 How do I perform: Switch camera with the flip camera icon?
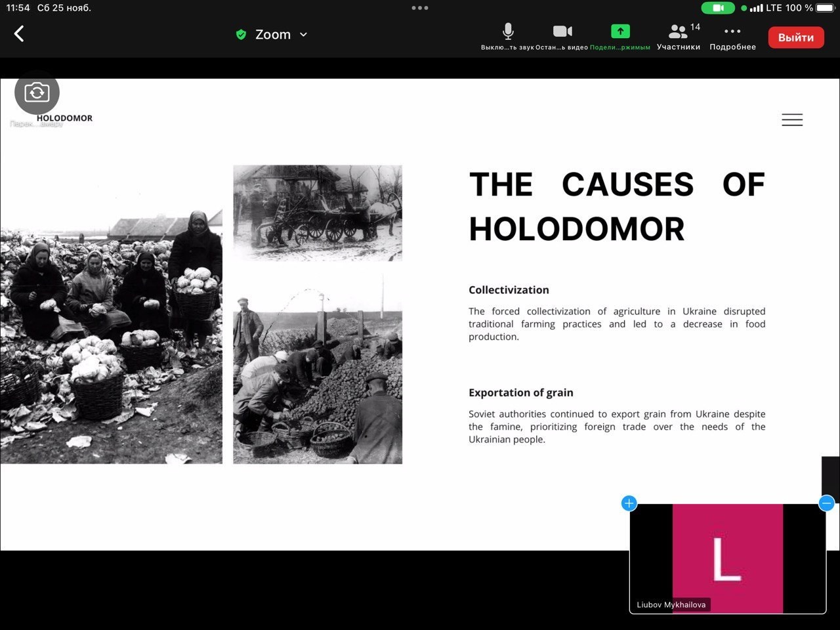click(x=37, y=93)
